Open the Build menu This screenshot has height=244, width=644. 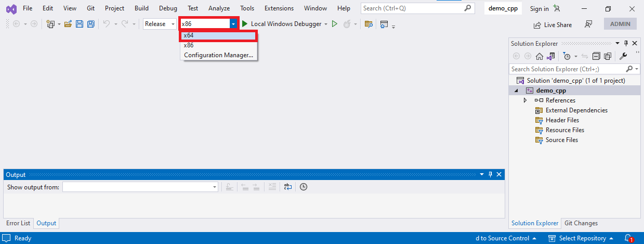(141, 8)
